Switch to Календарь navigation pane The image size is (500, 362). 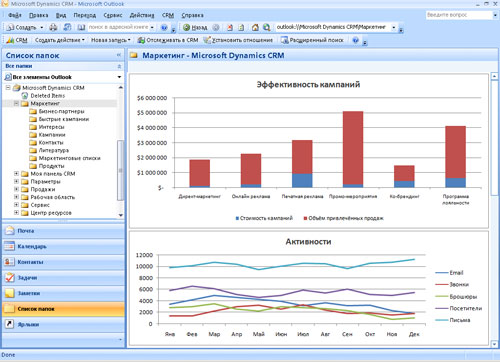click(63, 246)
